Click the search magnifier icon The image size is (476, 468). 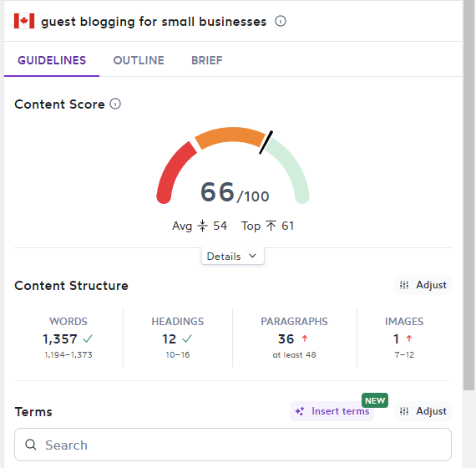coord(31,445)
